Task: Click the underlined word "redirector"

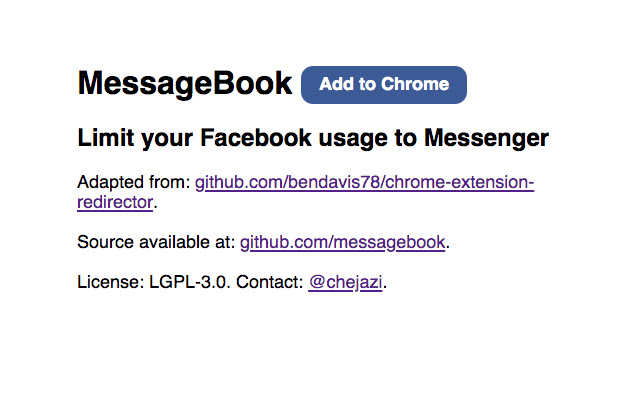Action: point(115,202)
